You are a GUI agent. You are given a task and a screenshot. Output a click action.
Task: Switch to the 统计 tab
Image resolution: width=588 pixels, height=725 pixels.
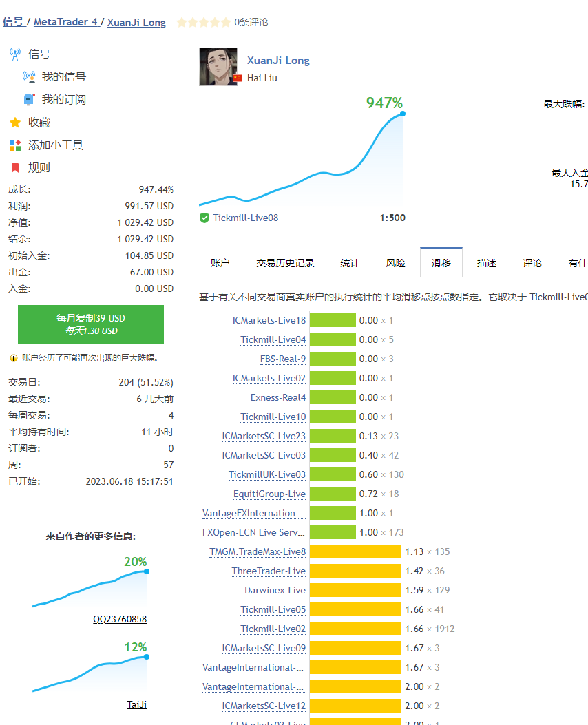click(350, 263)
